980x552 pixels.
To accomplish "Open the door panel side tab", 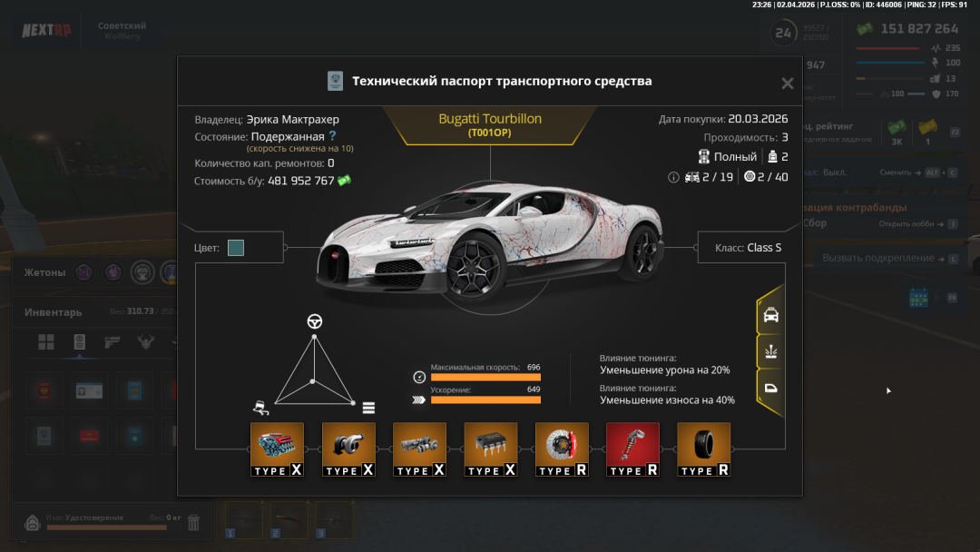I will pyautogui.click(x=769, y=387).
